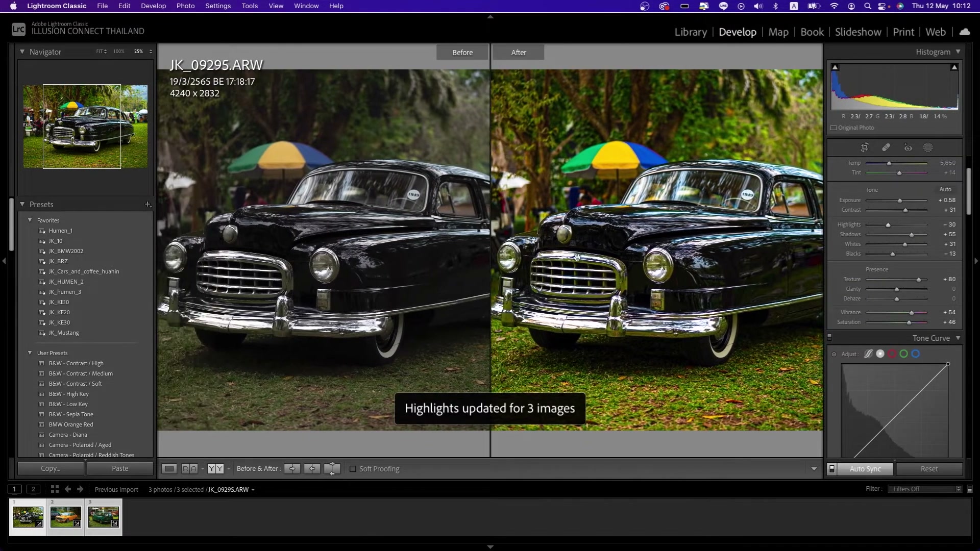Click the Navigator preview image

pyautogui.click(x=85, y=127)
